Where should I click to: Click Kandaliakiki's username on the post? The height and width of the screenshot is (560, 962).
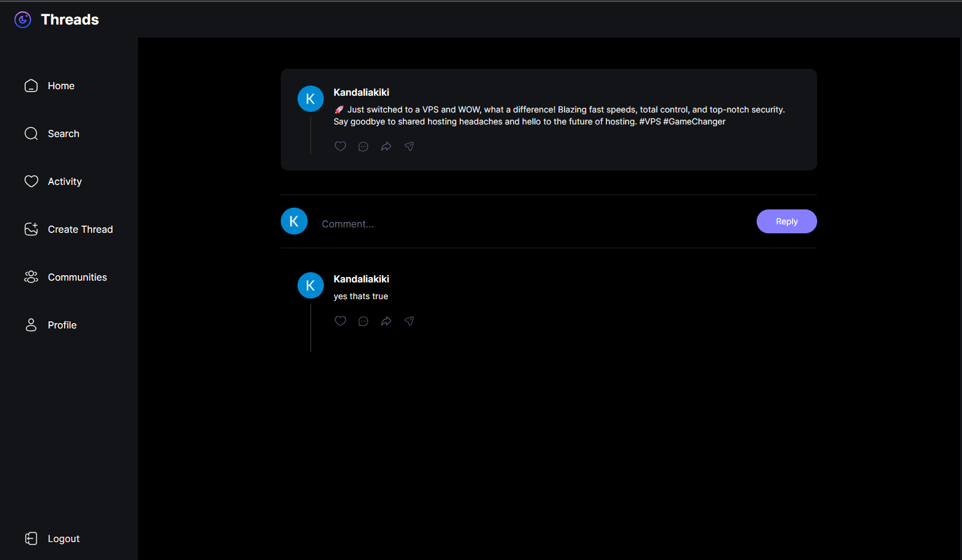[x=361, y=92]
